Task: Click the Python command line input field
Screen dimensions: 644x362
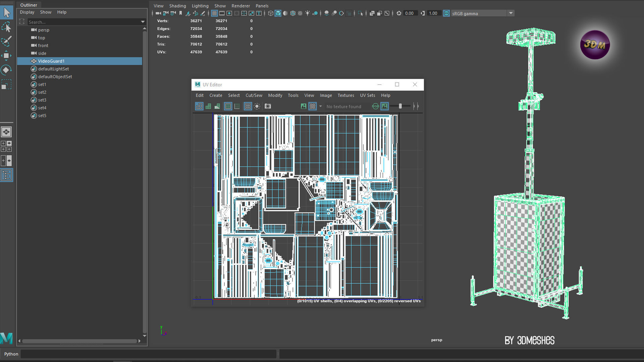Action: [148, 354]
